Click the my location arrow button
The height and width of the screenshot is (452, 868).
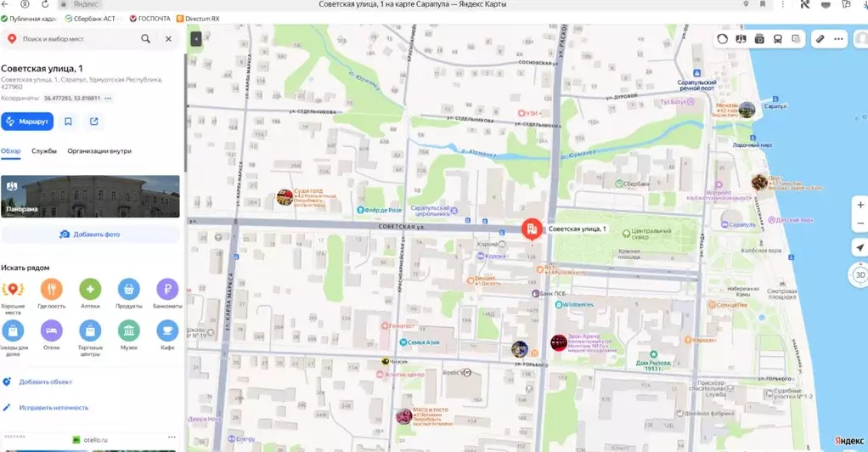pyautogui.click(x=860, y=248)
